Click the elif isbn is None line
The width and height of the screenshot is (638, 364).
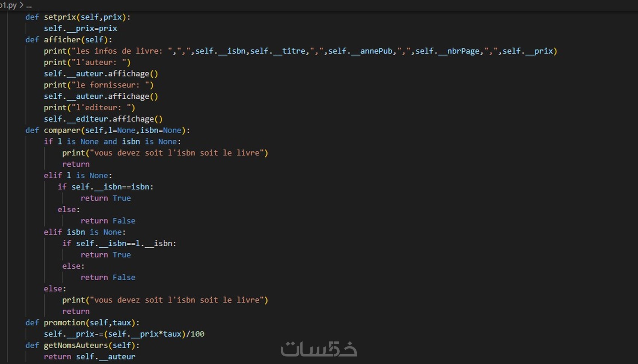click(x=84, y=232)
